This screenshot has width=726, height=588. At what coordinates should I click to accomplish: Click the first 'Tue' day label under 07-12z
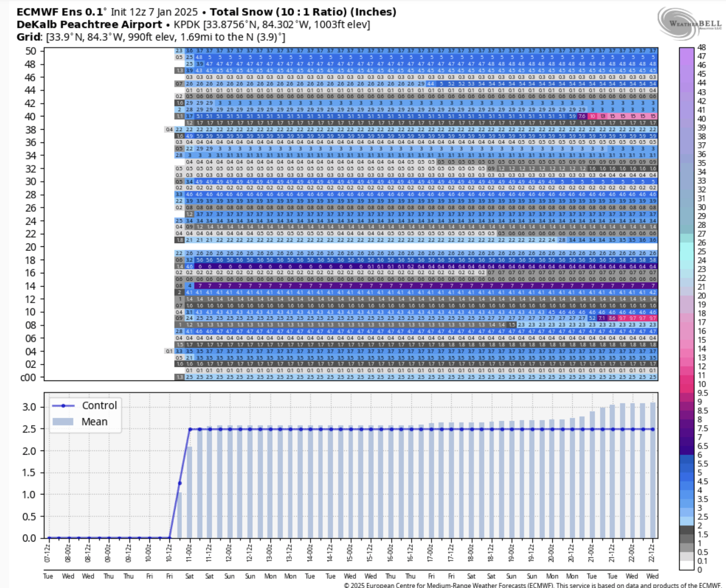pyautogui.click(x=48, y=576)
